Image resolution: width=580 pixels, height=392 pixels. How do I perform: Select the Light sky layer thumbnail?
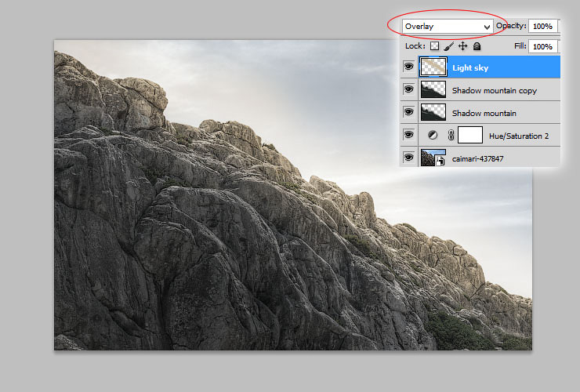[x=433, y=67]
